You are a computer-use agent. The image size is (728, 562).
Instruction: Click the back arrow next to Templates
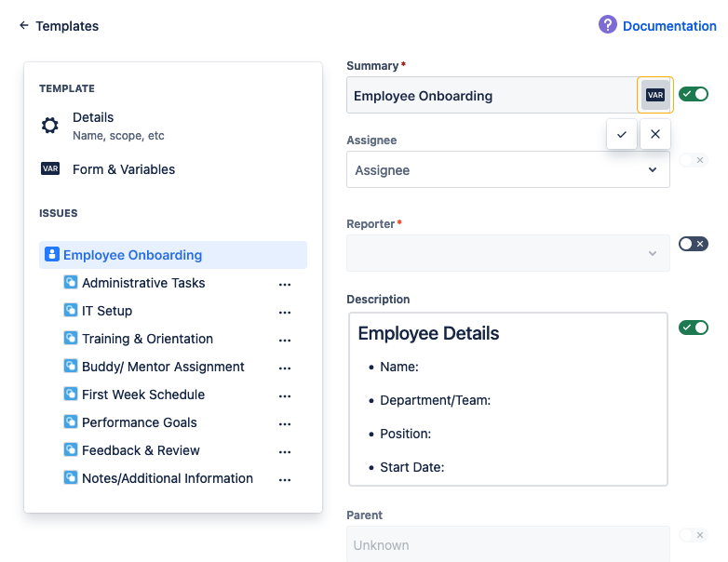(24, 26)
